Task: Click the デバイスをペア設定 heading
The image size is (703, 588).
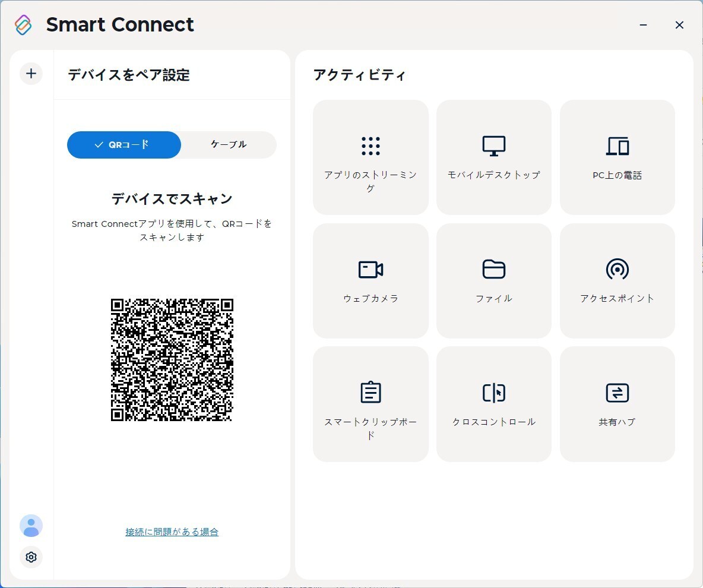Action: point(129,75)
